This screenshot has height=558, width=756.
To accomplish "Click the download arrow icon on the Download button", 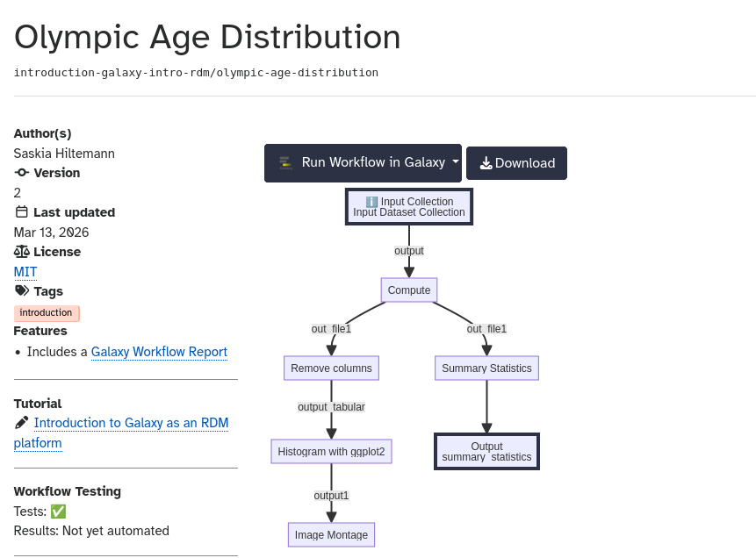I will (x=486, y=162).
